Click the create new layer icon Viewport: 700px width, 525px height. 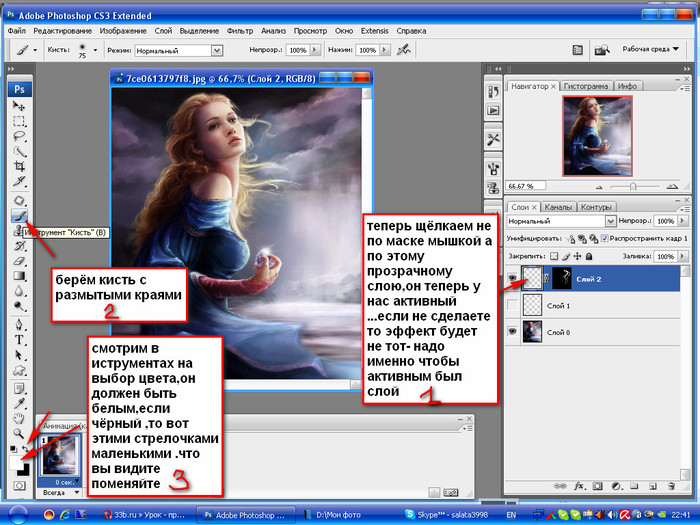coord(653,486)
